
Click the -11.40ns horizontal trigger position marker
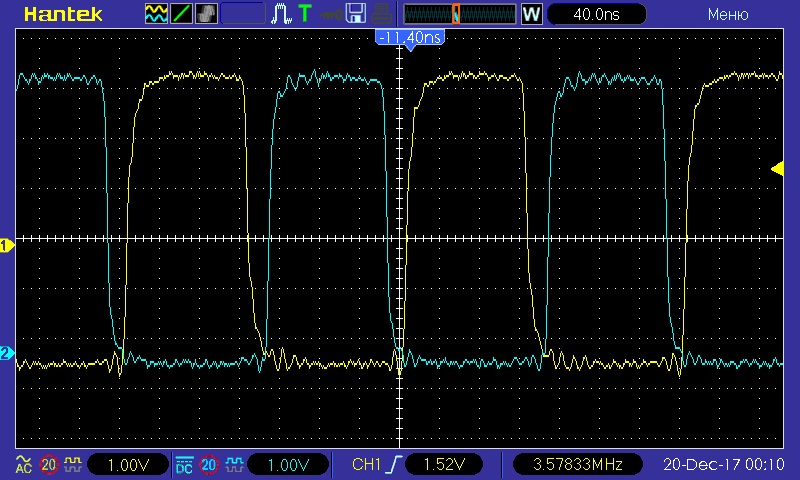(410, 38)
